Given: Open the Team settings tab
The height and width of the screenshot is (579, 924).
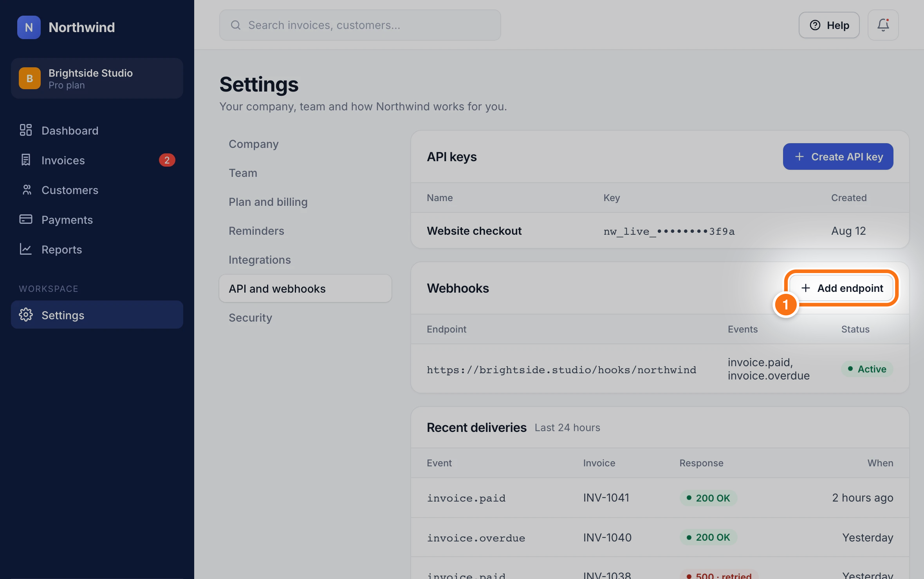Looking at the screenshot, I should (305, 173).
